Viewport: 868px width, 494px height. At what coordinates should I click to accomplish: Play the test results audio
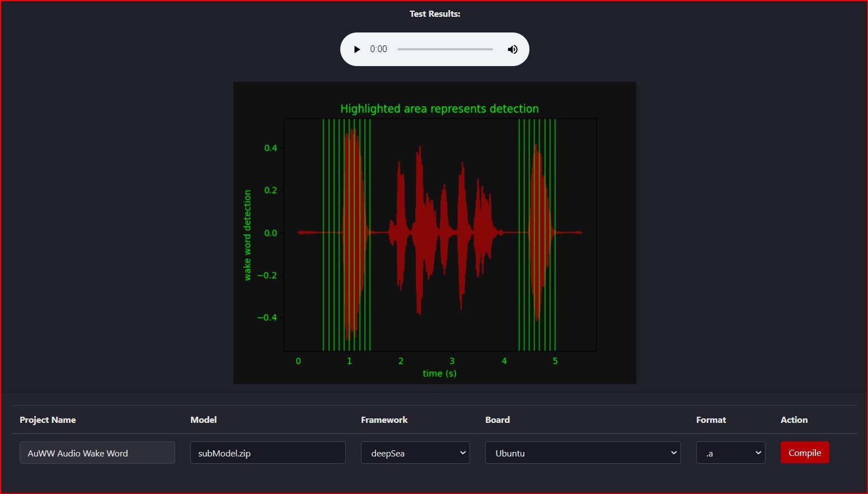[x=357, y=49]
